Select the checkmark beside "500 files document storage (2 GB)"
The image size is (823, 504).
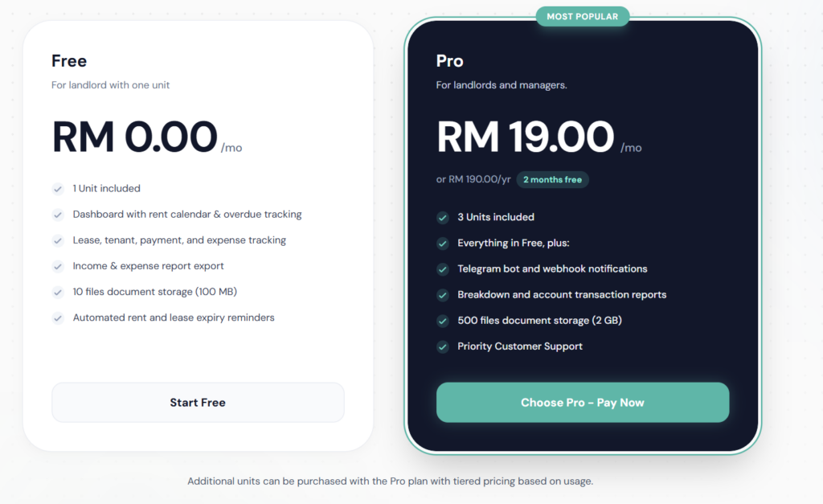coord(442,322)
